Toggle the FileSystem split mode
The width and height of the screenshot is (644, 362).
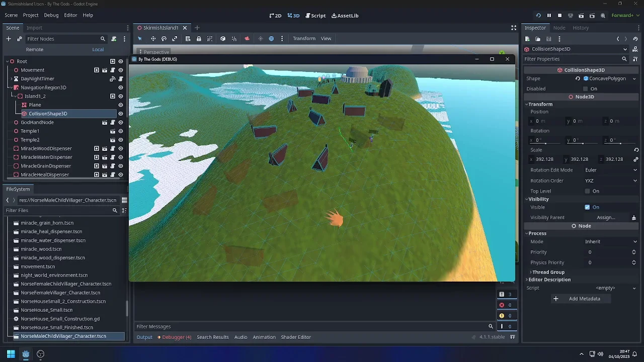pyautogui.click(x=124, y=200)
